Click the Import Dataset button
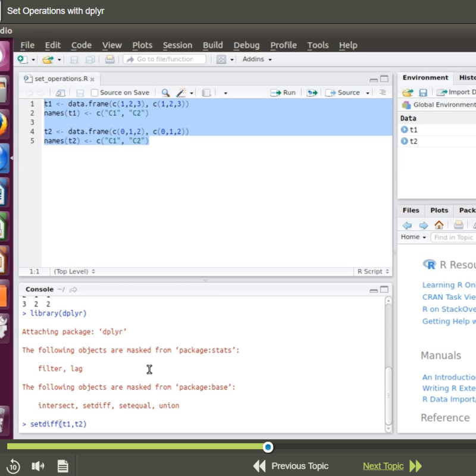Image resolution: width=476 pixels, height=476 pixels. pyautogui.click(x=456, y=92)
